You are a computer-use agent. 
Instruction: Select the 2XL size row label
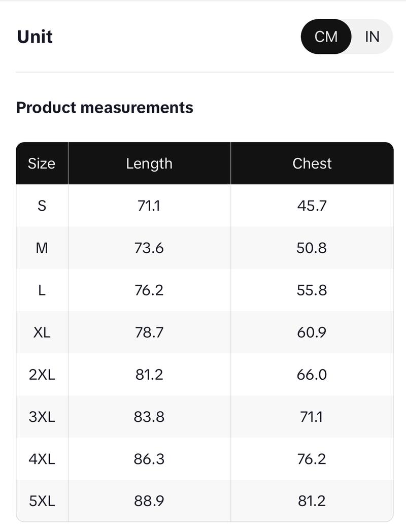42,375
